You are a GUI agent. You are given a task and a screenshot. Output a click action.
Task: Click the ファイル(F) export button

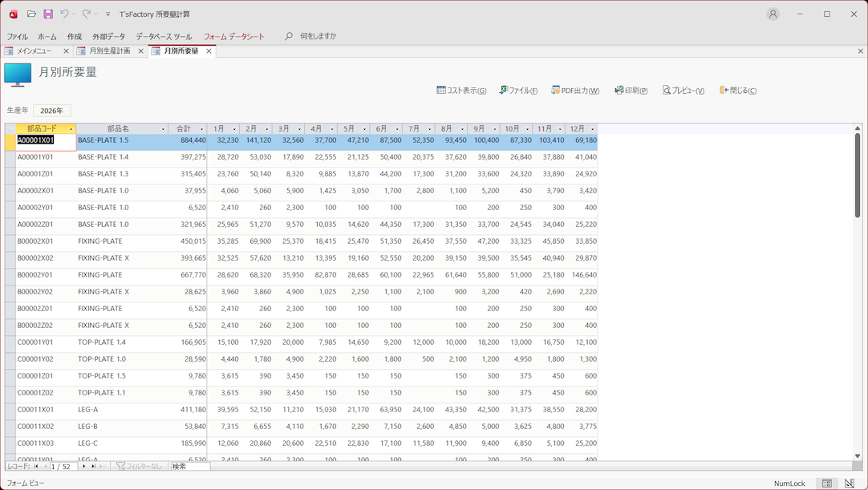click(518, 91)
